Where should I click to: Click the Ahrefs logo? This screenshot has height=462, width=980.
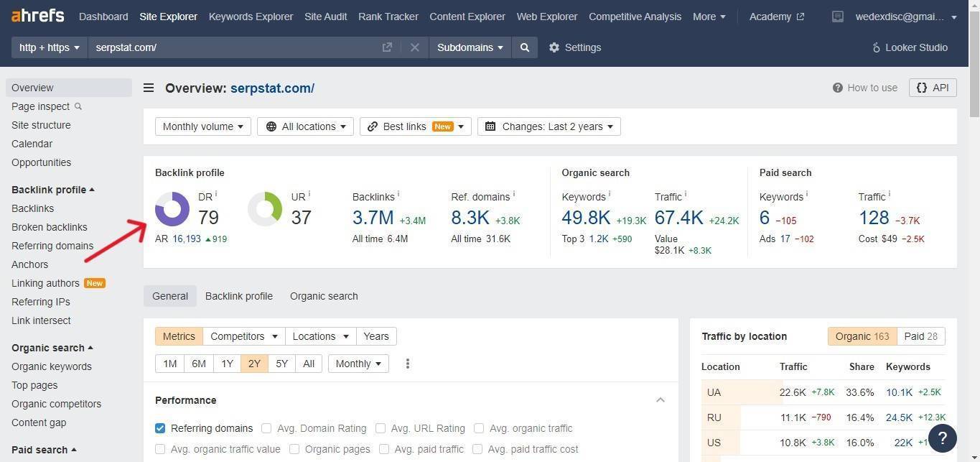click(x=37, y=15)
